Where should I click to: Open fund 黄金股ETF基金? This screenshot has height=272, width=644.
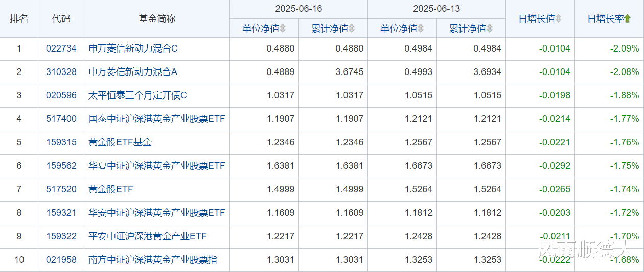120,143
